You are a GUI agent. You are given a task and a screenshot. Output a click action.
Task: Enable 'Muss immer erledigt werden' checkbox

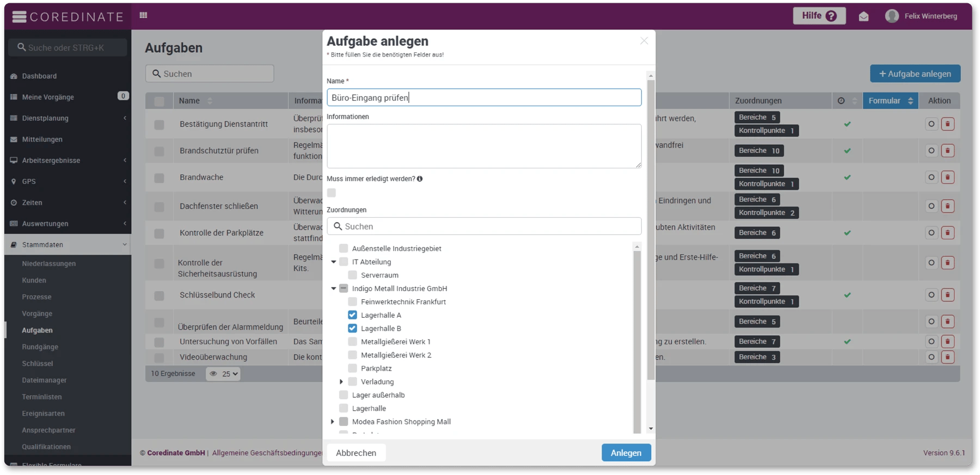pyautogui.click(x=332, y=193)
